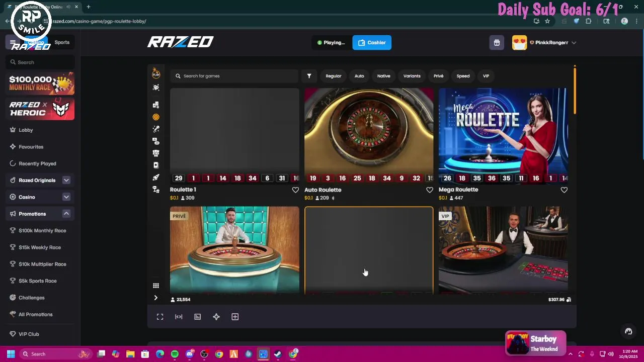Expand the Casino section
Image resolution: width=644 pixels, height=362 pixels.
66,197
